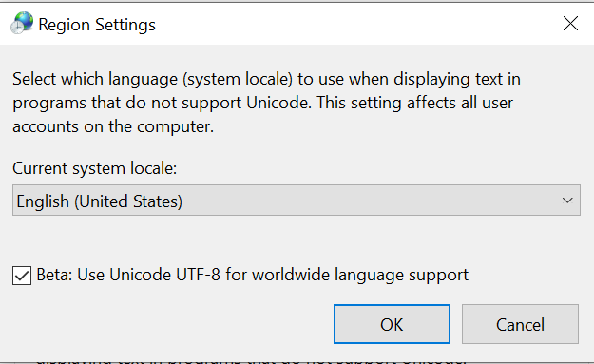Click the system locale description paragraph
594x364 pixels.
[x=266, y=103]
